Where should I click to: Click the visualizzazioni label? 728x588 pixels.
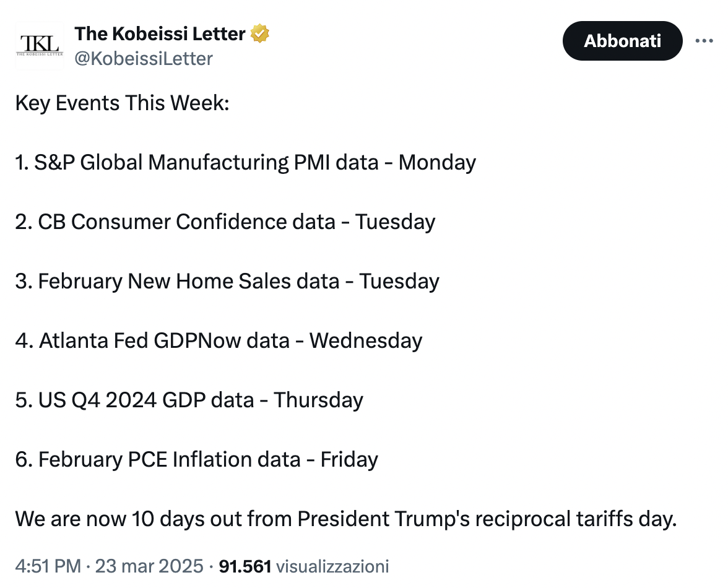pyautogui.click(x=332, y=566)
